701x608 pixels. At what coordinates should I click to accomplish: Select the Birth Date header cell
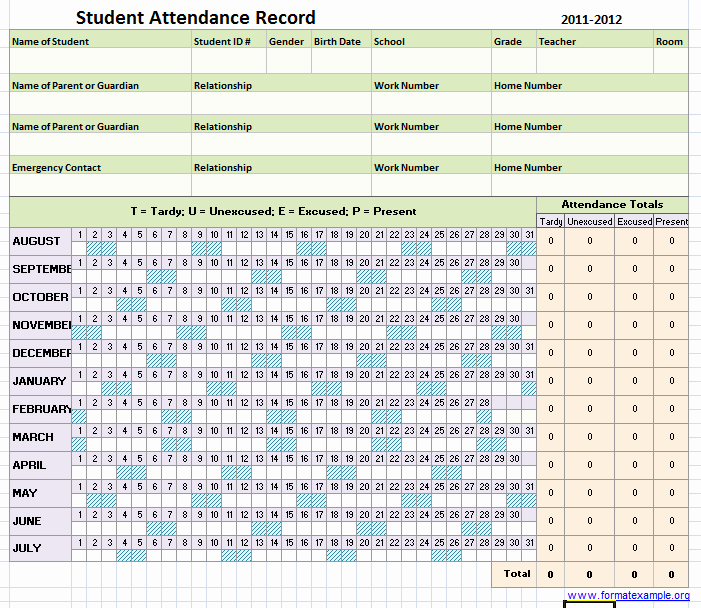point(342,39)
